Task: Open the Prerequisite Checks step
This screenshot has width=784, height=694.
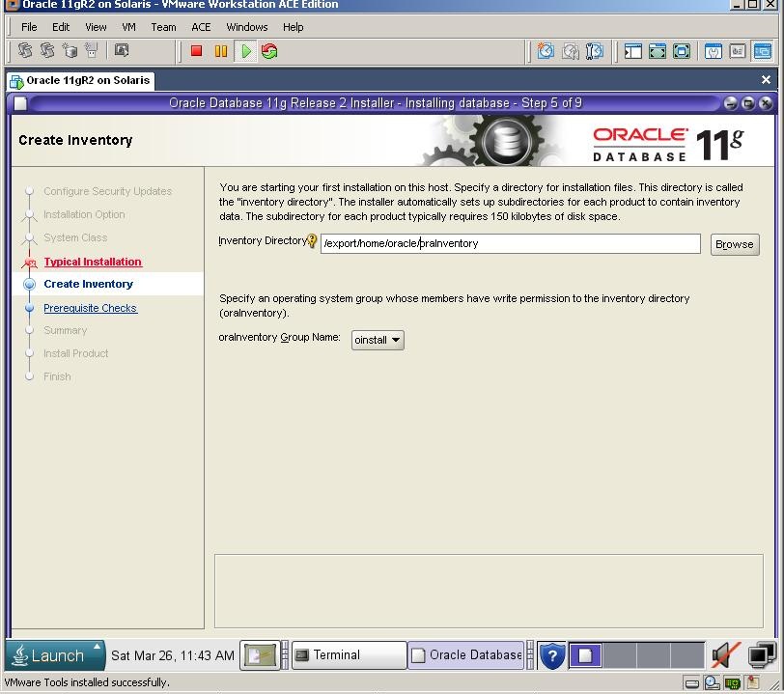Action: 90,308
